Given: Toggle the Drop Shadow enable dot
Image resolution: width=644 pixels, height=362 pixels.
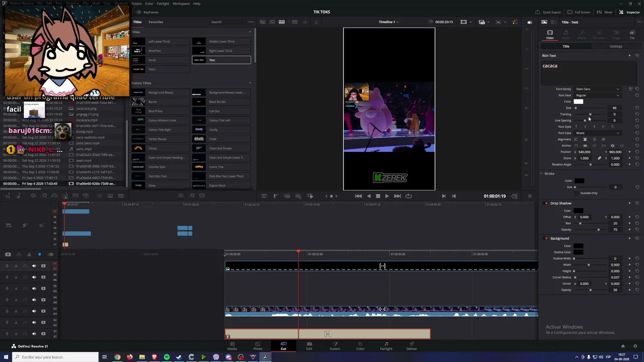Looking at the screenshot, I should coord(546,203).
